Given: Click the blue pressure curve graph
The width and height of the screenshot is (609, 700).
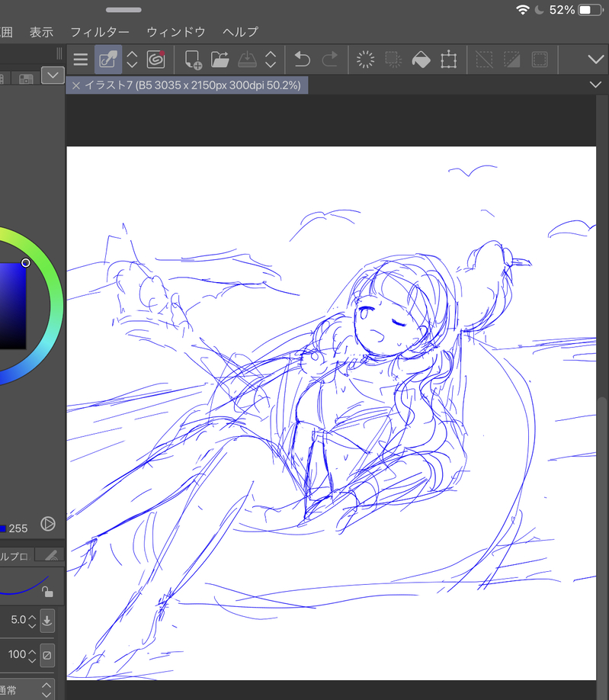Looking at the screenshot, I should click(x=24, y=586).
